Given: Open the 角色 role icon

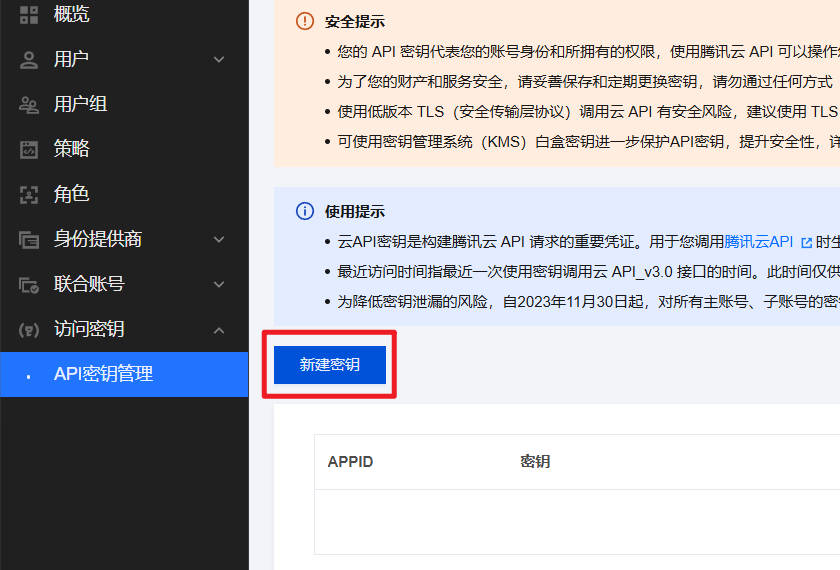Looking at the screenshot, I should (29, 195).
